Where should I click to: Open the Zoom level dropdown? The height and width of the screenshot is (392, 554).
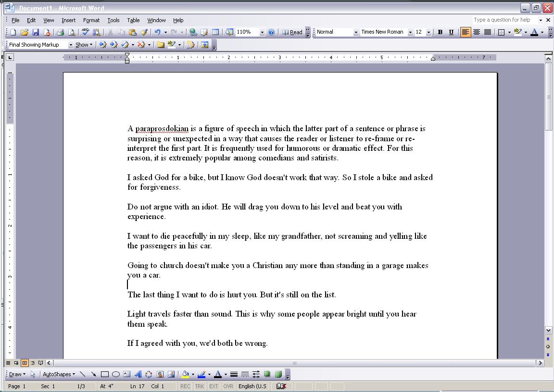pos(262,32)
